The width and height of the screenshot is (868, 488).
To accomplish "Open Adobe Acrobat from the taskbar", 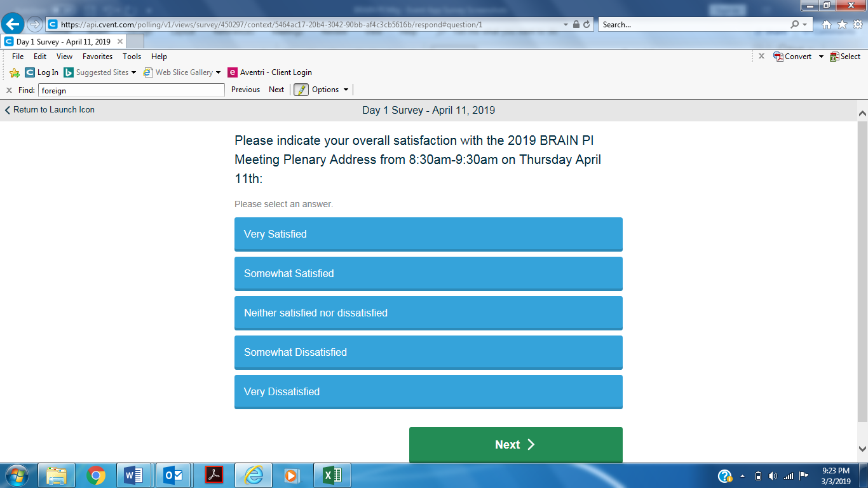I will [214, 475].
